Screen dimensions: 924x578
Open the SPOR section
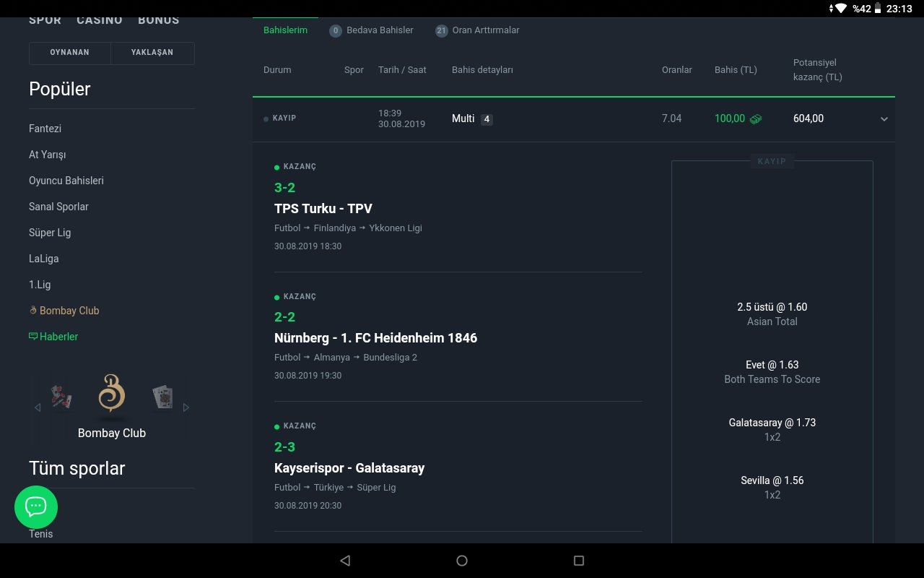pyautogui.click(x=45, y=20)
